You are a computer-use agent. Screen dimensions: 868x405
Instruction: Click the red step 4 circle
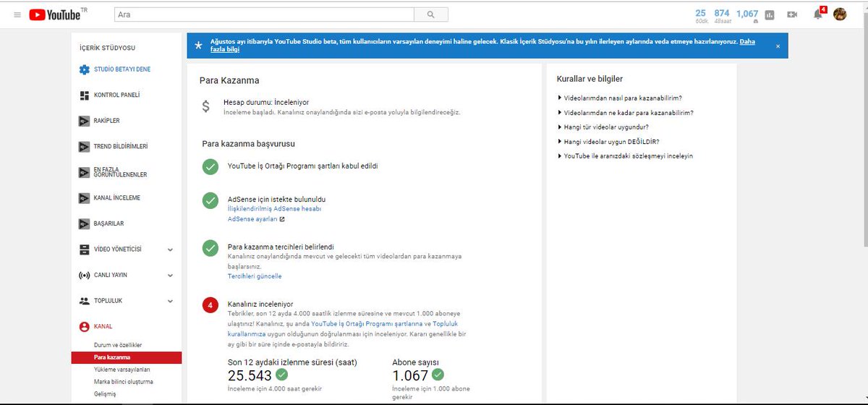[210, 306]
